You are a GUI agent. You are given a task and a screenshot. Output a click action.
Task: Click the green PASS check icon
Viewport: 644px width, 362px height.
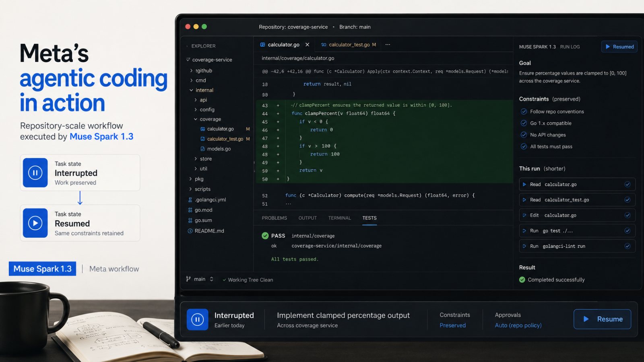click(265, 236)
